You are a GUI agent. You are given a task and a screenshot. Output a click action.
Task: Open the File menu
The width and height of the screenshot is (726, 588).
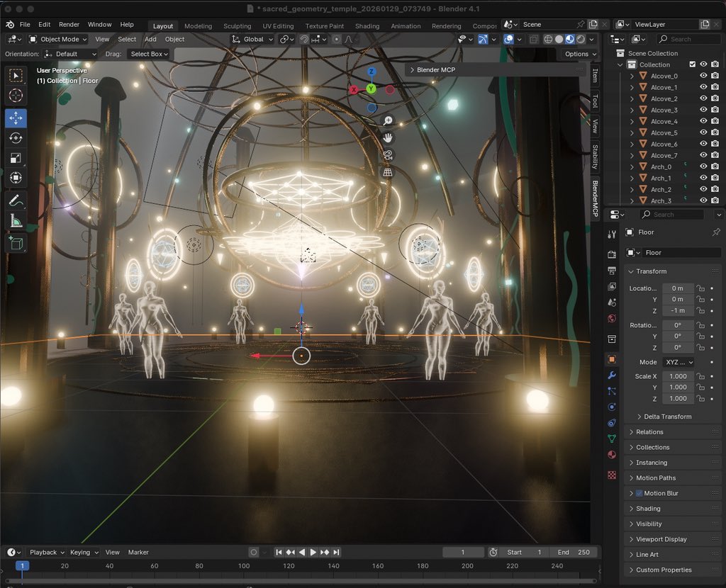pyautogui.click(x=25, y=25)
